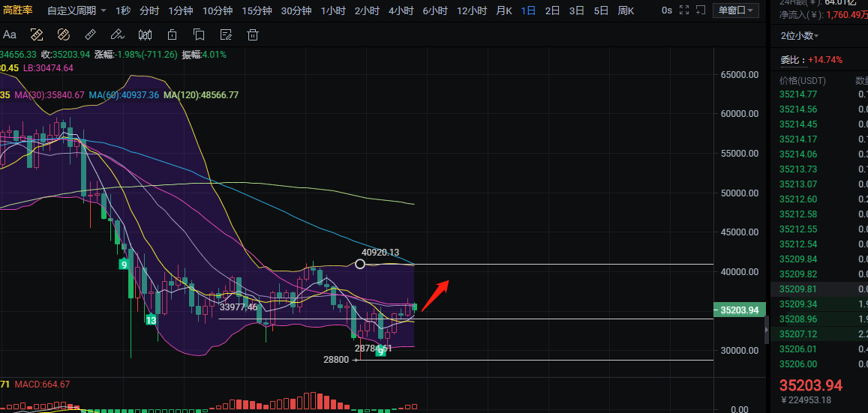Open the 自定义周期 dropdown
The width and height of the screenshot is (868, 413).
77,10
